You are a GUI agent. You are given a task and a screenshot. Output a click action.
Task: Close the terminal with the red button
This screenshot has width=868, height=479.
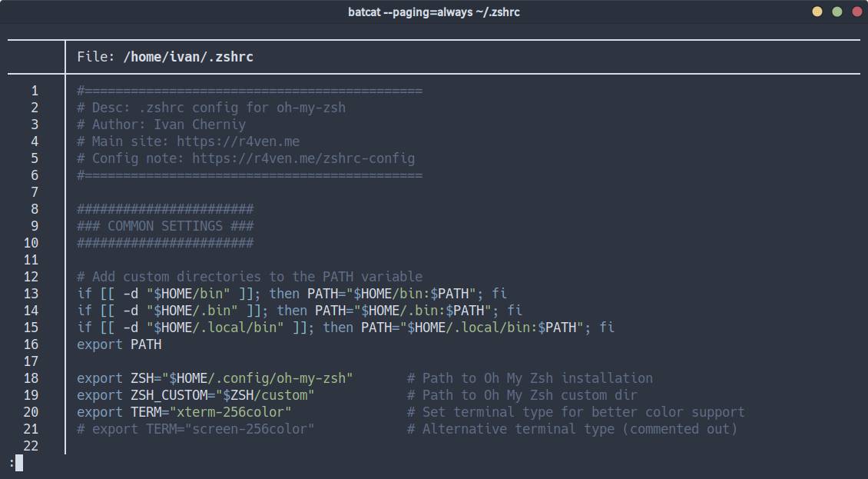857,12
